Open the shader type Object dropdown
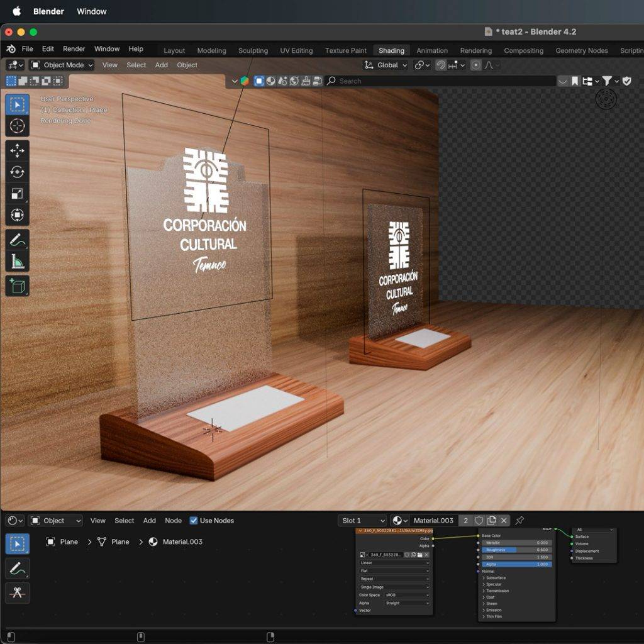The image size is (644, 644). [55, 520]
